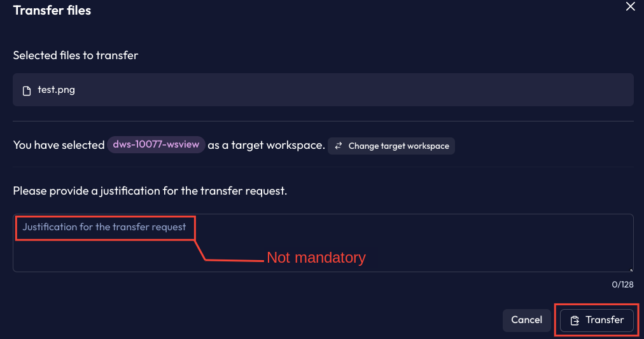Click the as a target workspace text

(x=266, y=145)
